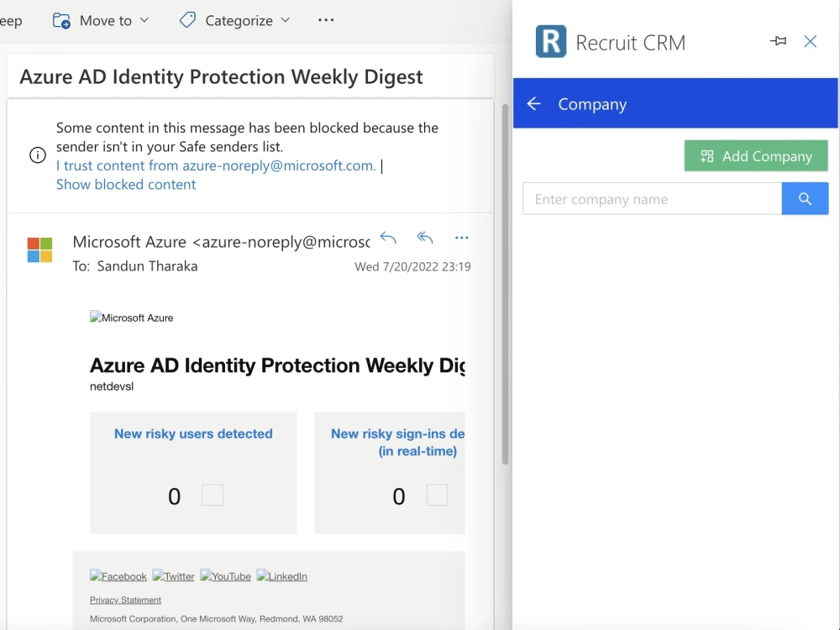The image size is (840, 630).
Task: Click the Categorize tag icon
Action: pos(187,20)
